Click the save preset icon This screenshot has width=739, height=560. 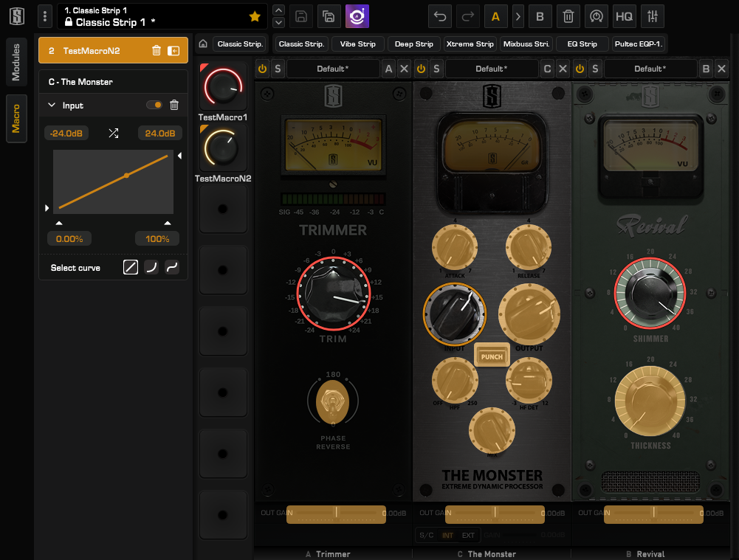pyautogui.click(x=301, y=15)
